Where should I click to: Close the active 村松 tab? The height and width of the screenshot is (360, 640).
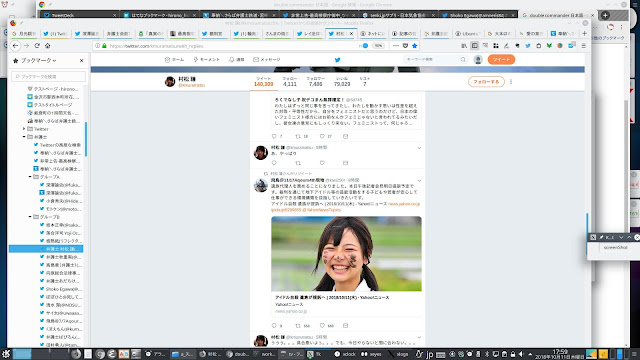click(351, 33)
